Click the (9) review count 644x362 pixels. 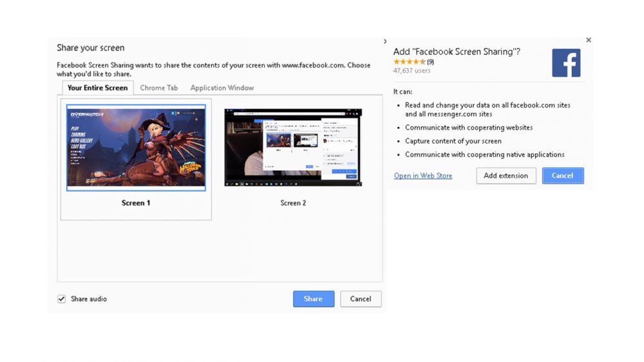point(430,62)
